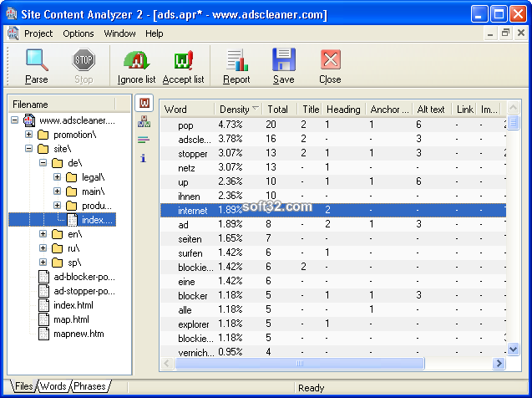Click the scroll down arrow
Screen dimensions: 532x398
click(513, 349)
